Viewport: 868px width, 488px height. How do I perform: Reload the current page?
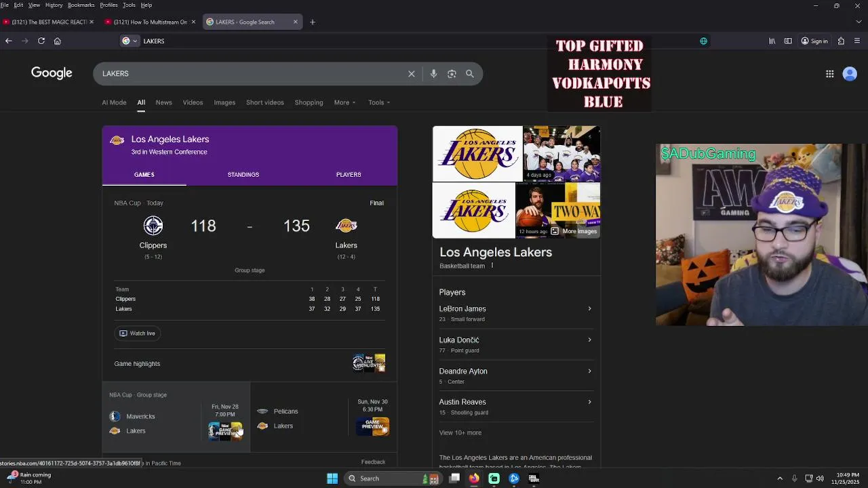(x=41, y=41)
